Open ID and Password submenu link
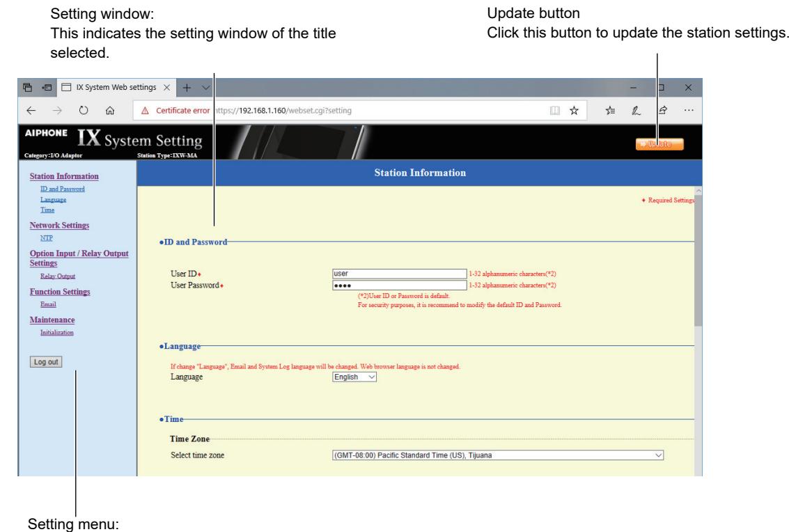The image size is (789, 532). 63,189
